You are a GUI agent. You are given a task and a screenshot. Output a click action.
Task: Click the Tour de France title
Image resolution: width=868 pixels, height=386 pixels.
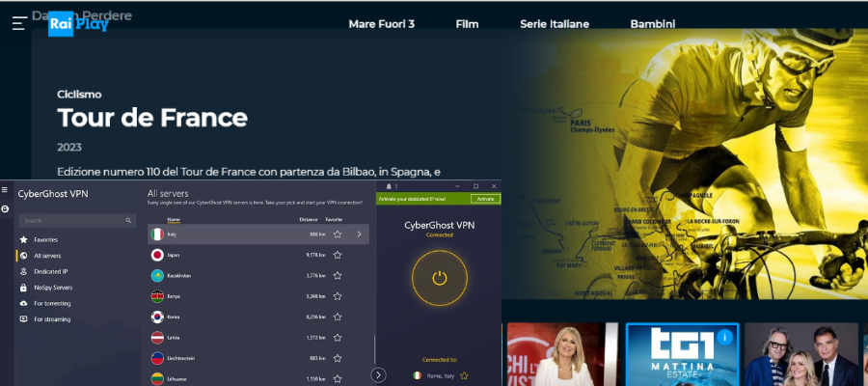(x=152, y=118)
